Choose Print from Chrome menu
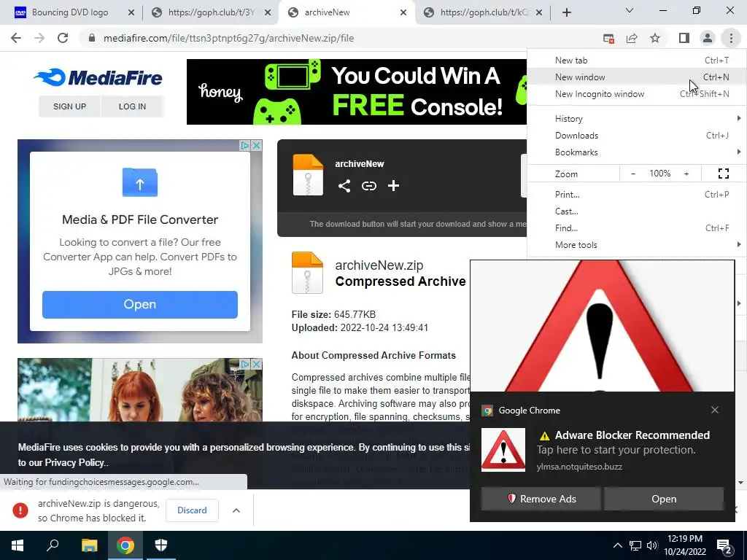This screenshot has height=560, width=747. coord(636,194)
